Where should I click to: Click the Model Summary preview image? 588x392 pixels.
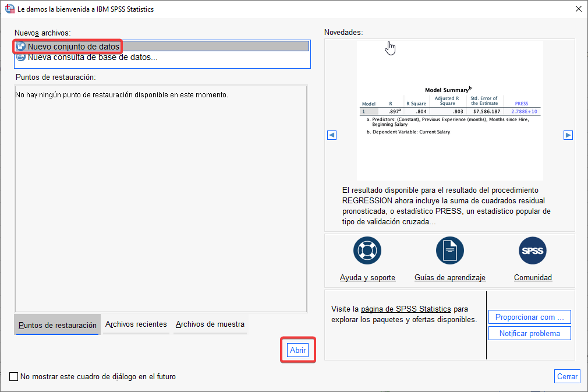click(449, 111)
